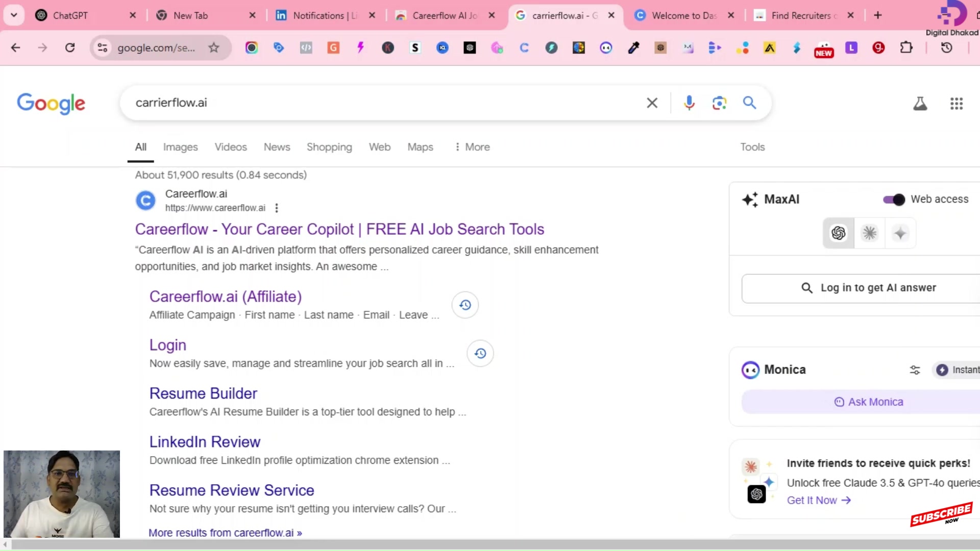Select Videos search filter

point(231,147)
